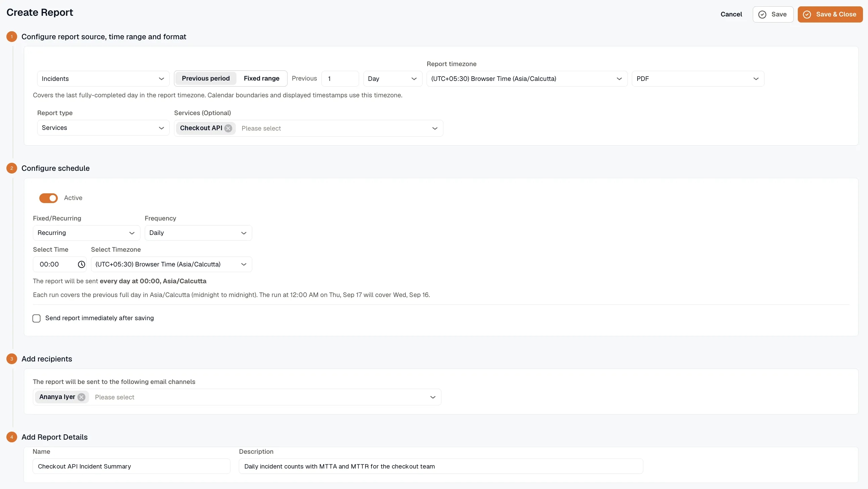Switch to Previous period range
Image resolution: width=868 pixels, height=489 pixels.
tap(206, 79)
